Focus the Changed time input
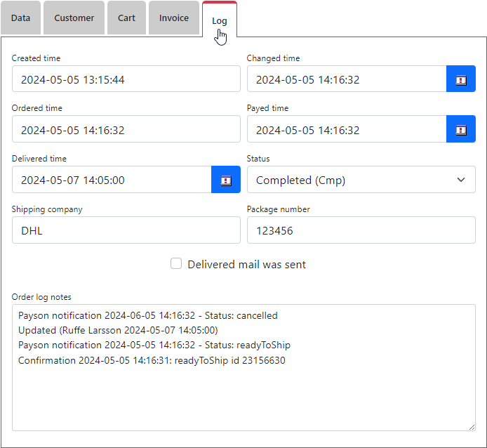Screen dimensions: 487x448 [346, 79]
